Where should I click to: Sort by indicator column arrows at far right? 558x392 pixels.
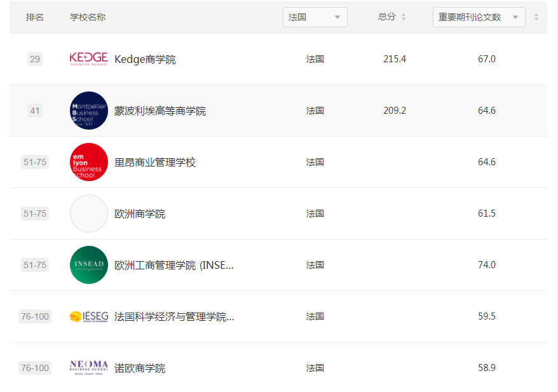[536, 17]
